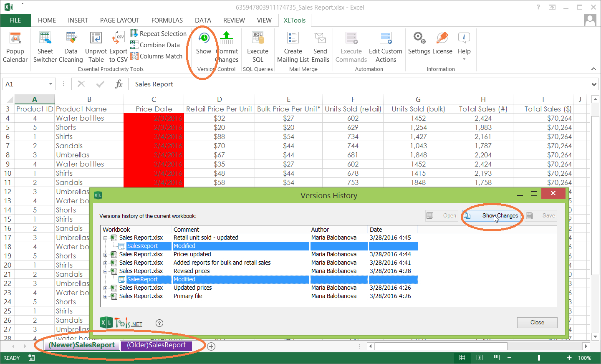601x364 pixels.
Task: Open the Execute SQL tool
Action: (x=258, y=46)
